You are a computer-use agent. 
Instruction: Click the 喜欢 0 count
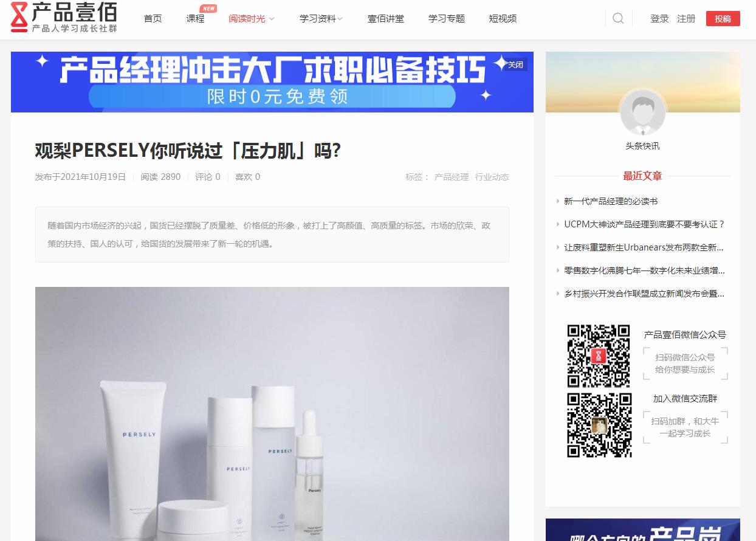(x=247, y=177)
